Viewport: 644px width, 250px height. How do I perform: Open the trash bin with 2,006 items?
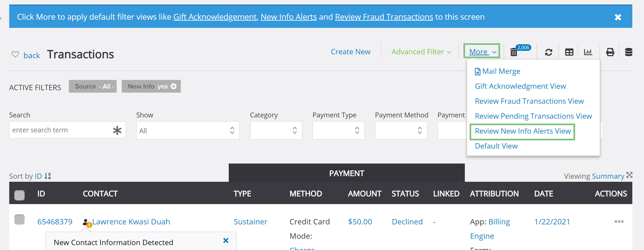click(x=513, y=52)
